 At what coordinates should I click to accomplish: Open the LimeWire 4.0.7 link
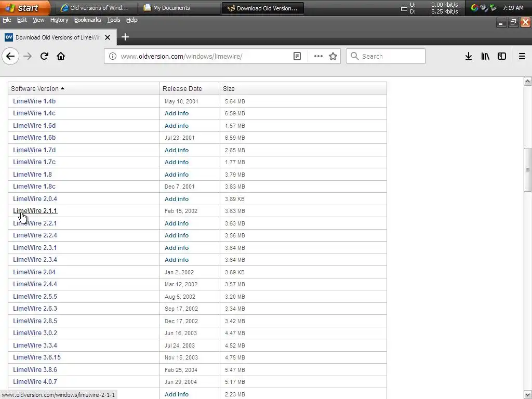[35, 382]
